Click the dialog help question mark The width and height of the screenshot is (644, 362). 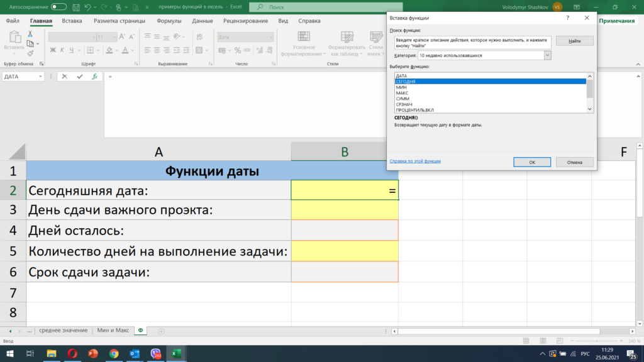click(568, 18)
